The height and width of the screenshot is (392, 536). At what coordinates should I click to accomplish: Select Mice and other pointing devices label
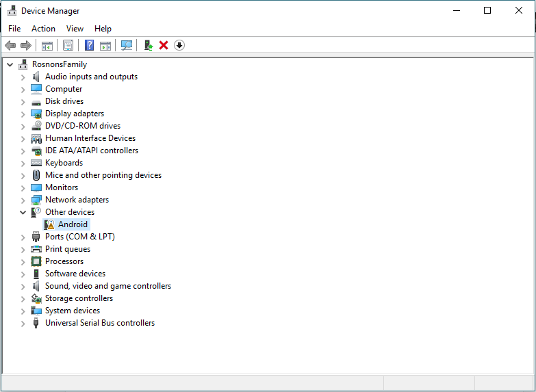point(103,175)
